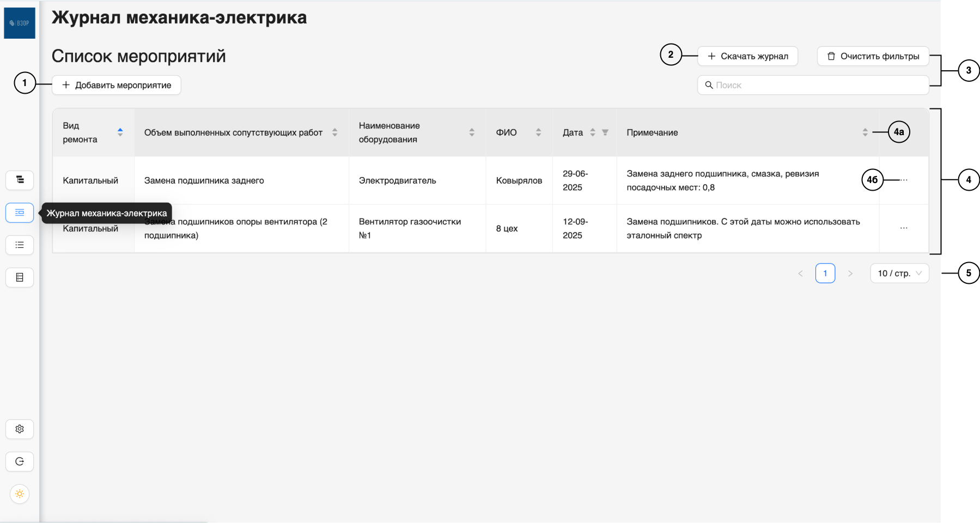Click the filter funnel icon on Дата column
This screenshot has height=523, width=980.
[605, 132]
